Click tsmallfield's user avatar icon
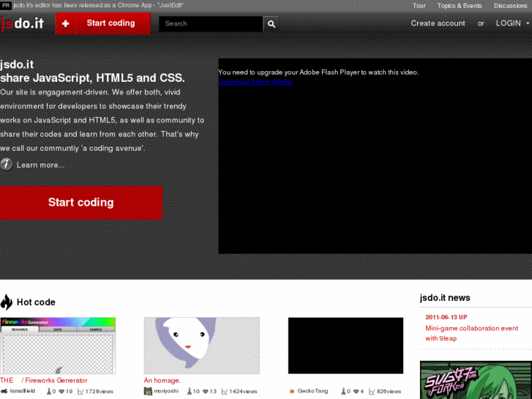532x399 pixels. [4, 391]
